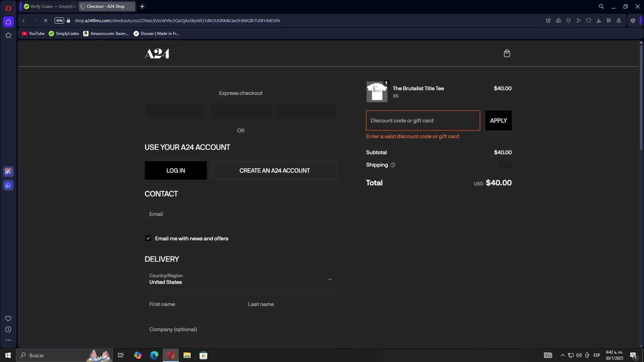Click the LOG IN button
Viewport: 644px width, 362px height.
[176, 171]
